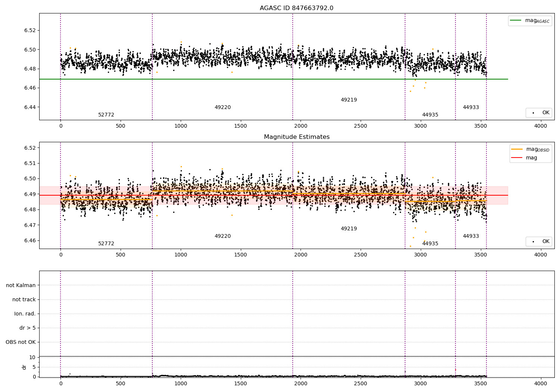Click the 6.51 y-tick in Magnitude Estimates plot

[x=29, y=163]
